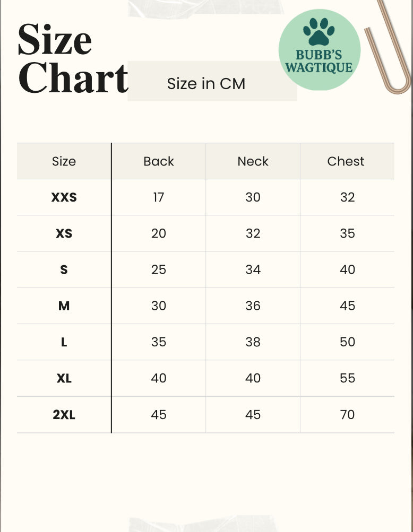This screenshot has height=532, width=413.
Task: Choose the S size row label
Action: click(64, 269)
